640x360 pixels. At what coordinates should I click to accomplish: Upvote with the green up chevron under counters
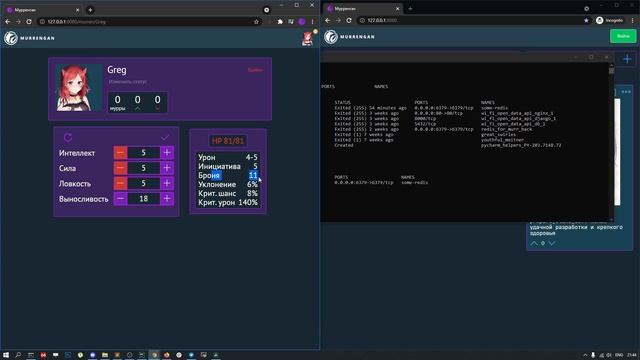[138, 109]
